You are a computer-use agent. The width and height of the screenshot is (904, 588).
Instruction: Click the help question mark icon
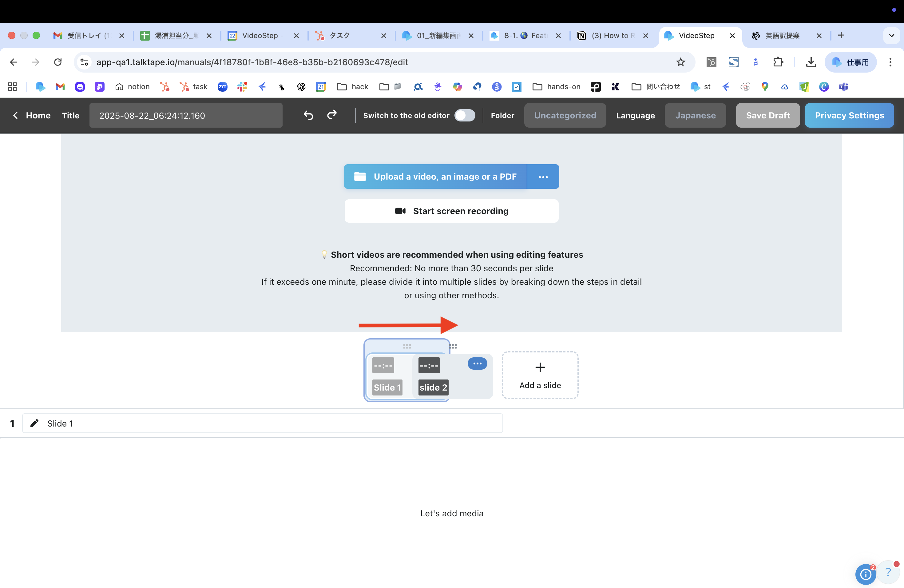pos(888,572)
